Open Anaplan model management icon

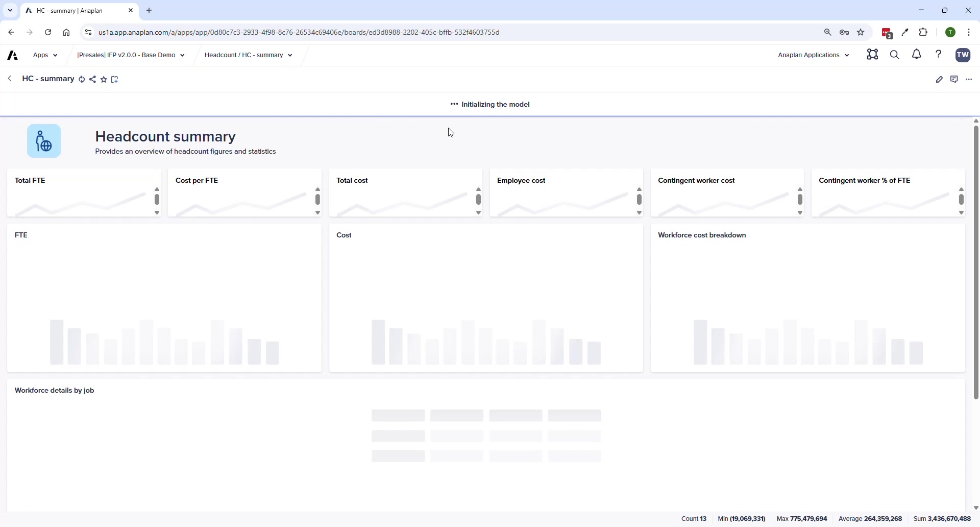pyautogui.click(x=873, y=55)
